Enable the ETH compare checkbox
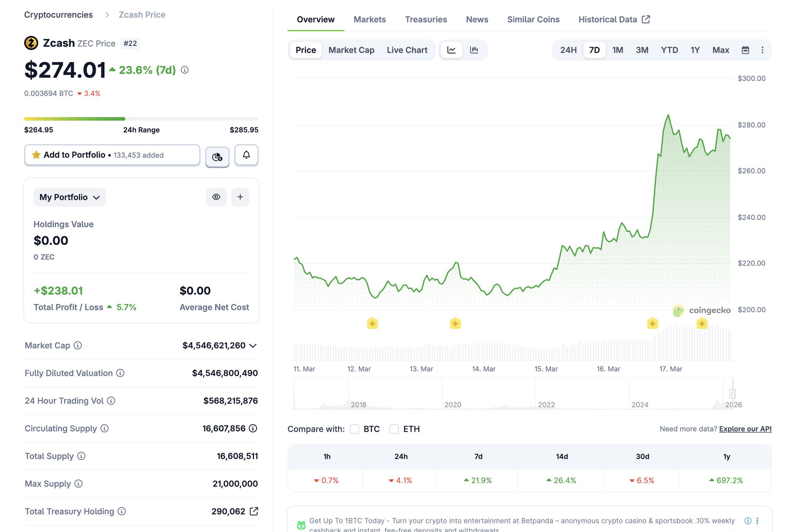The image size is (800, 532). pos(394,429)
